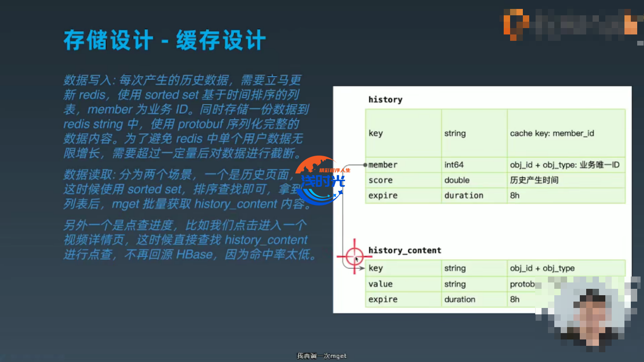Select the double type cell
Image resolution: width=644 pixels, height=362 pixels.
pyautogui.click(x=457, y=180)
